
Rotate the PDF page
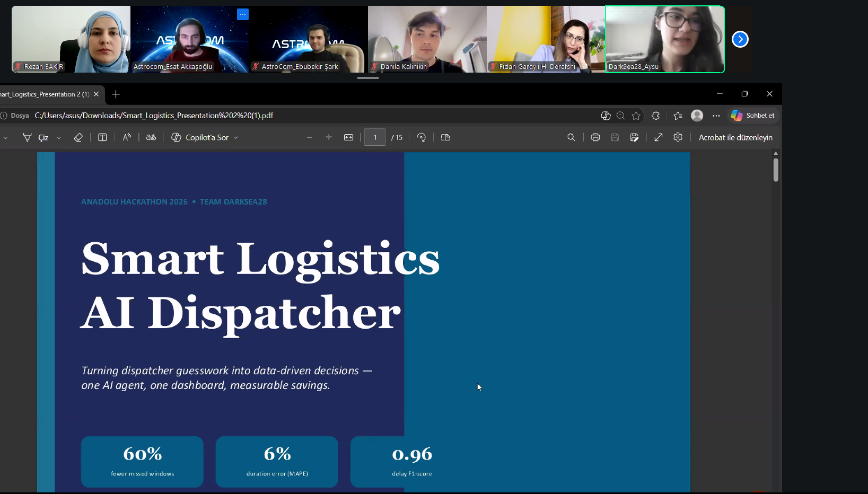coord(422,137)
